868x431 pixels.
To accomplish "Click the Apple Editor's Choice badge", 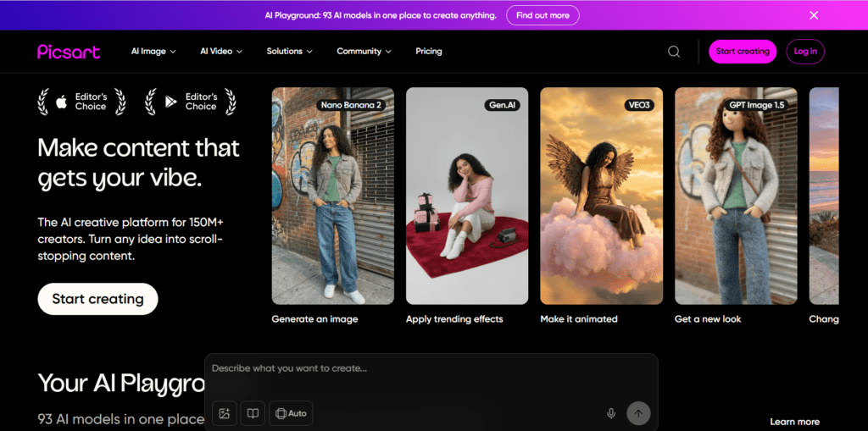I will pyautogui.click(x=81, y=102).
